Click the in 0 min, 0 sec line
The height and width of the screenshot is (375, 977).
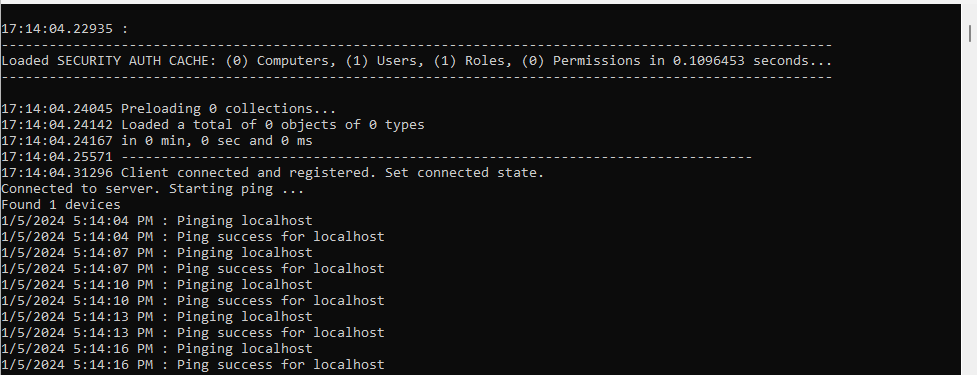pos(156,141)
